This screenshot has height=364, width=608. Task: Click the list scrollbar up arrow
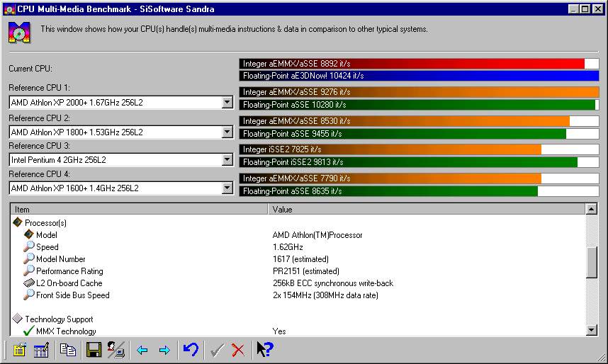[x=591, y=210]
